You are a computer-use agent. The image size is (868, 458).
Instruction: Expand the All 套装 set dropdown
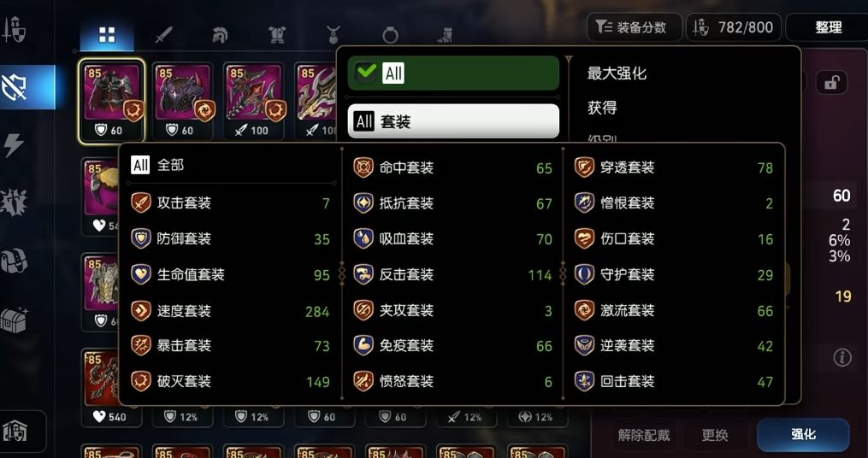[x=453, y=121]
